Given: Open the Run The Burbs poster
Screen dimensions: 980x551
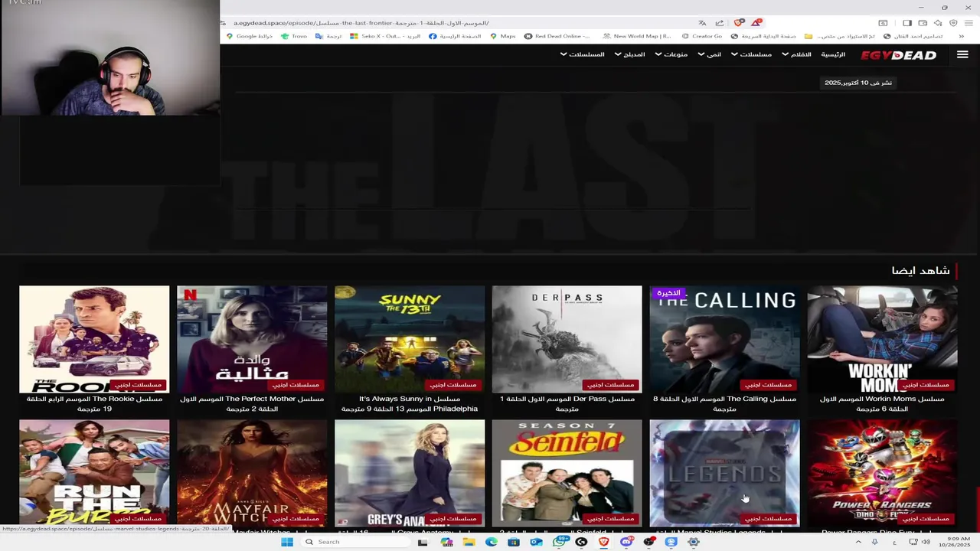Looking at the screenshot, I should click(x=94, y=473).
